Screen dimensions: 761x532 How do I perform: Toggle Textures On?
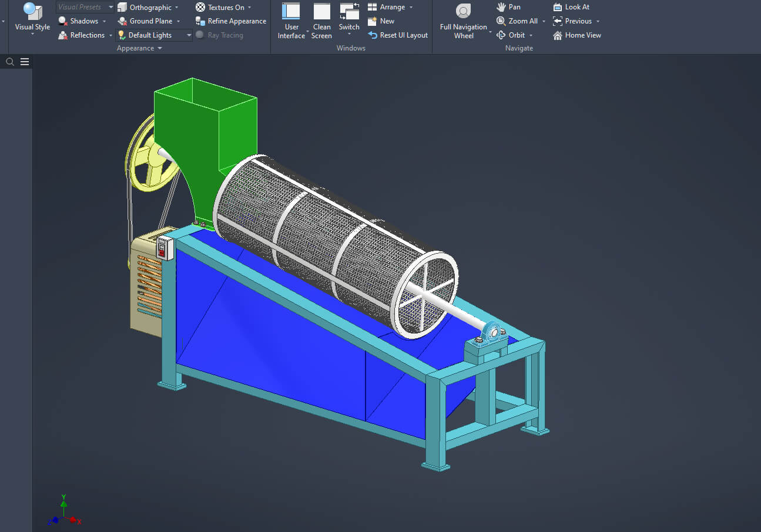[220, 7]
